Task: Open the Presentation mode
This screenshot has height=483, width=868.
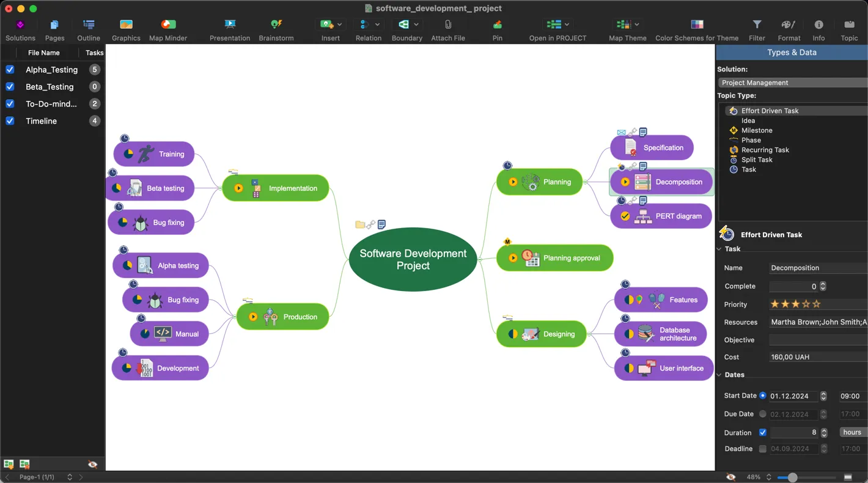Action: [x=230, y=28]
